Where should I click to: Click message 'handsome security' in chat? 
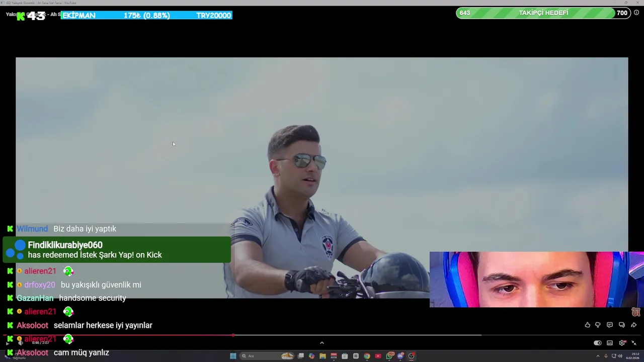pyautogui.click(x=93, y=298)
